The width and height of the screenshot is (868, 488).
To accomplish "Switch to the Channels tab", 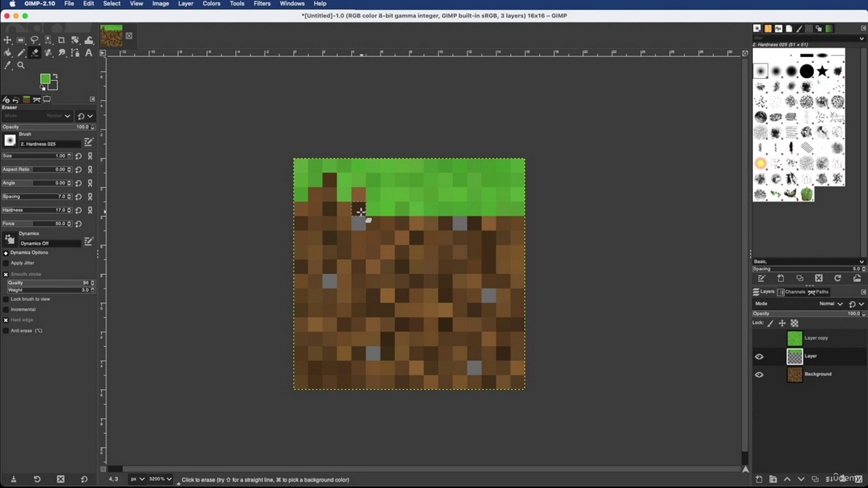I will point(791,292).
